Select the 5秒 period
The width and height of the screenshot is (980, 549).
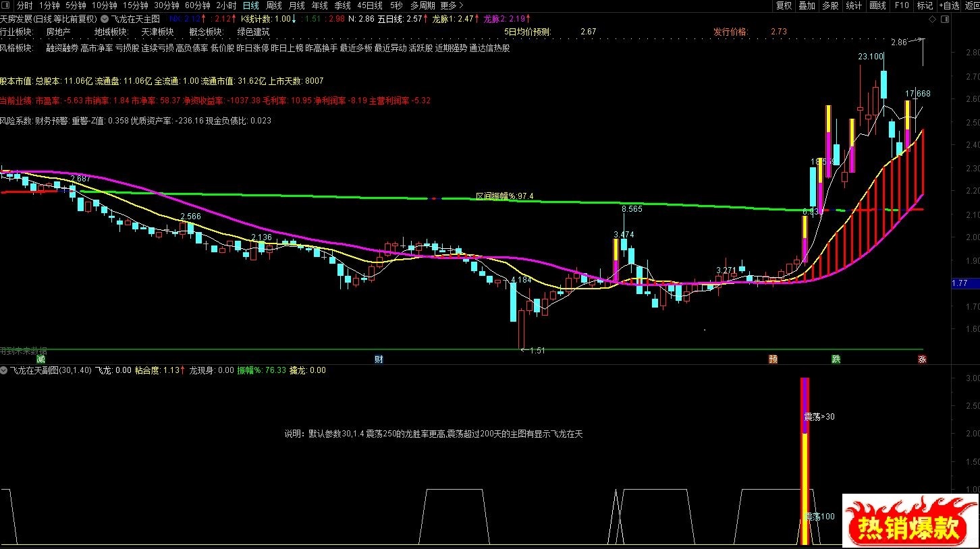coord(396,5)
